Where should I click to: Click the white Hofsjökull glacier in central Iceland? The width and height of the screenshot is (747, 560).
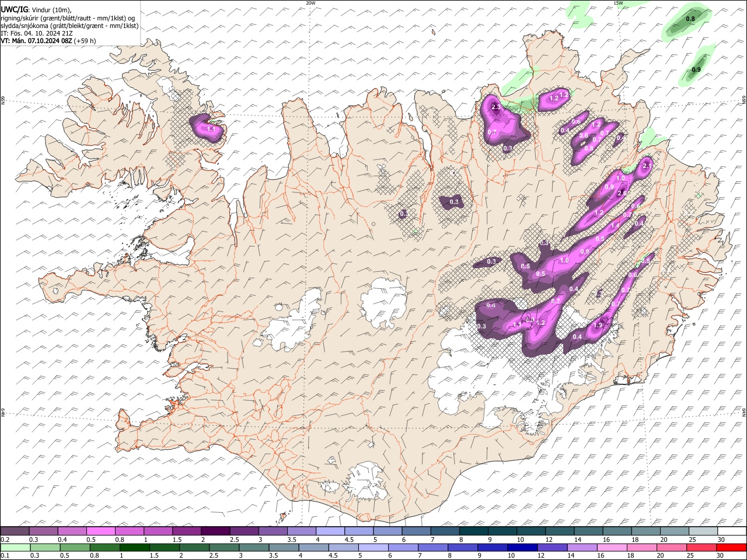point(383,302)
